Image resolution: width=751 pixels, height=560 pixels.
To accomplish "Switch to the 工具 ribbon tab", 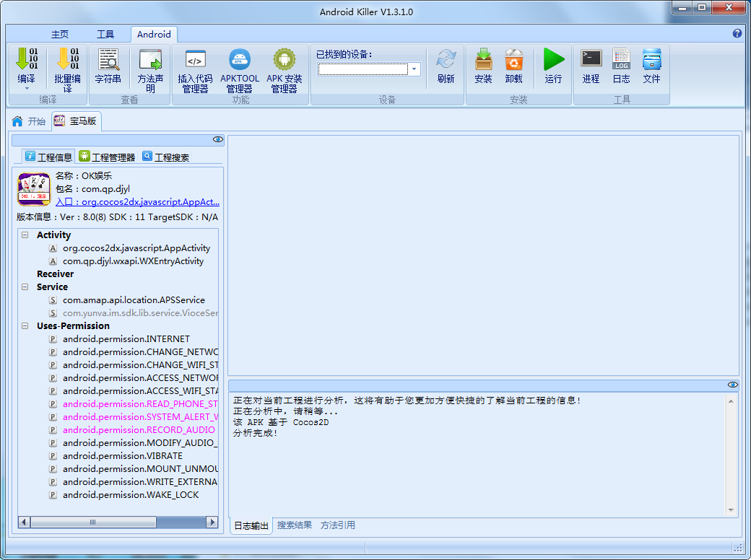I will click(105, 34).
